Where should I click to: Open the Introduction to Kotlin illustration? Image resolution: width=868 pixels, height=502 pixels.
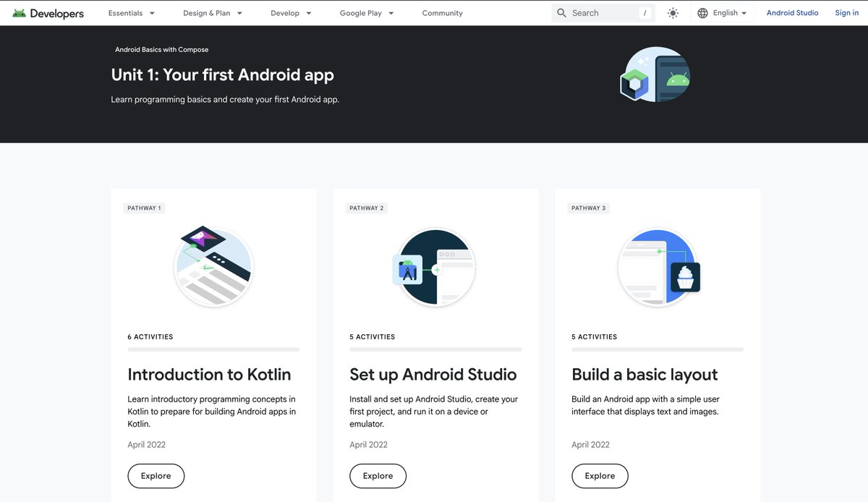[x=213, y=265]
